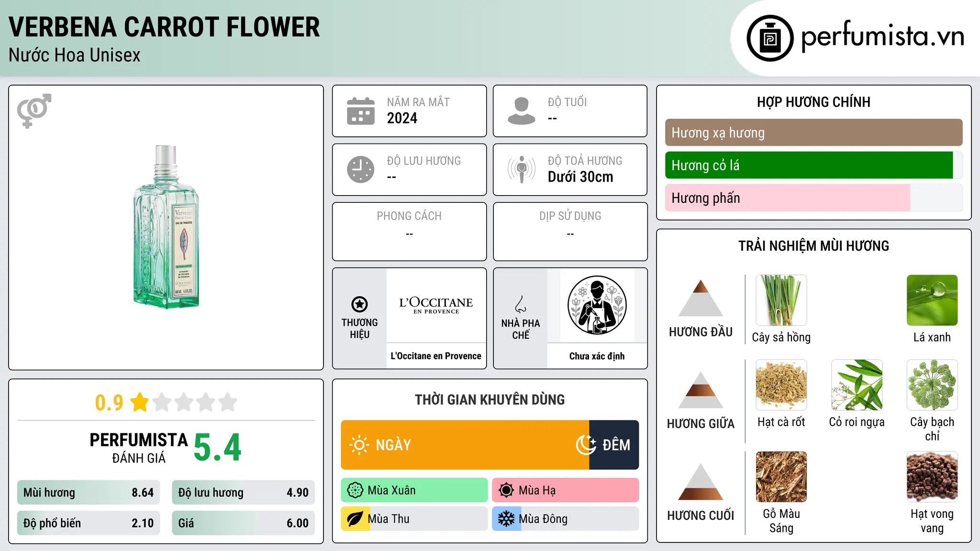Open the Hạt vong vang note image
The height and width of the screenshot is (551, 980).
pyautogui.click(x=932, y=477)
